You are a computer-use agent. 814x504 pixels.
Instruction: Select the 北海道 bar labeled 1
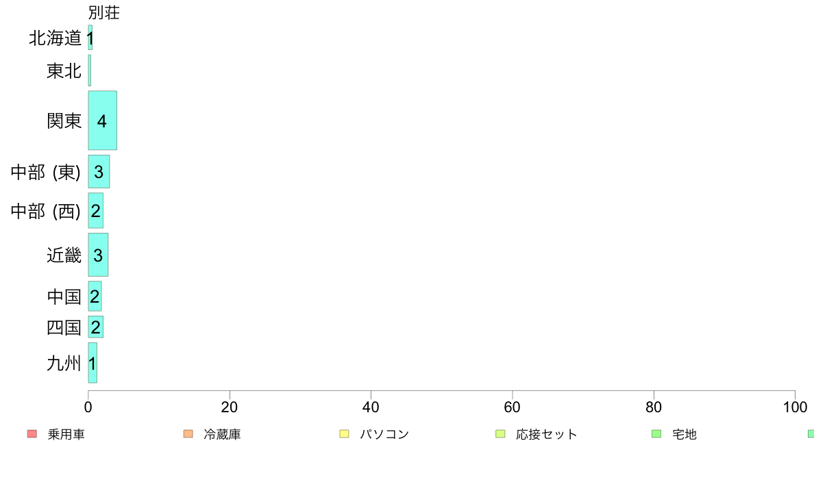(x=90, y=38)
